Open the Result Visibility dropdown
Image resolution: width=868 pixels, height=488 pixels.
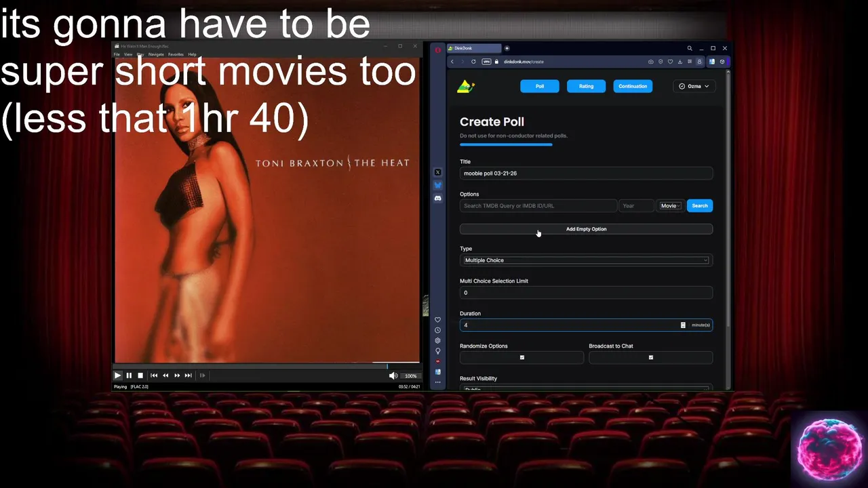coord(586,388)
